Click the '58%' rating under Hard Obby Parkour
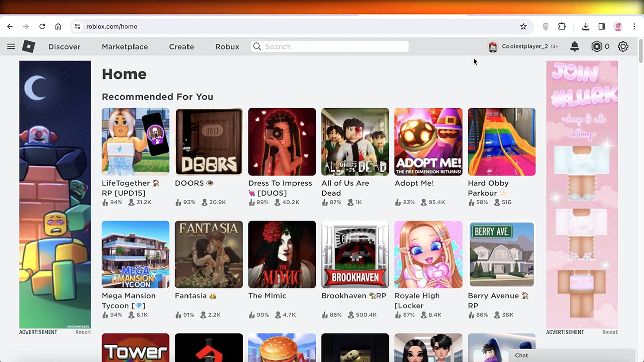This screenshot has height=362, width=644. point(482,202)
